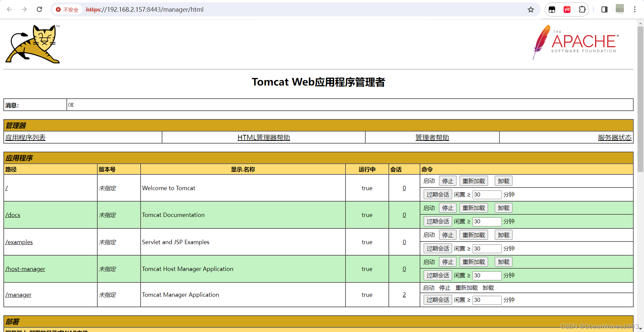Click idle minutes field for /manager
The width and height of the screenshot is (644, 332).
point(487,300)
